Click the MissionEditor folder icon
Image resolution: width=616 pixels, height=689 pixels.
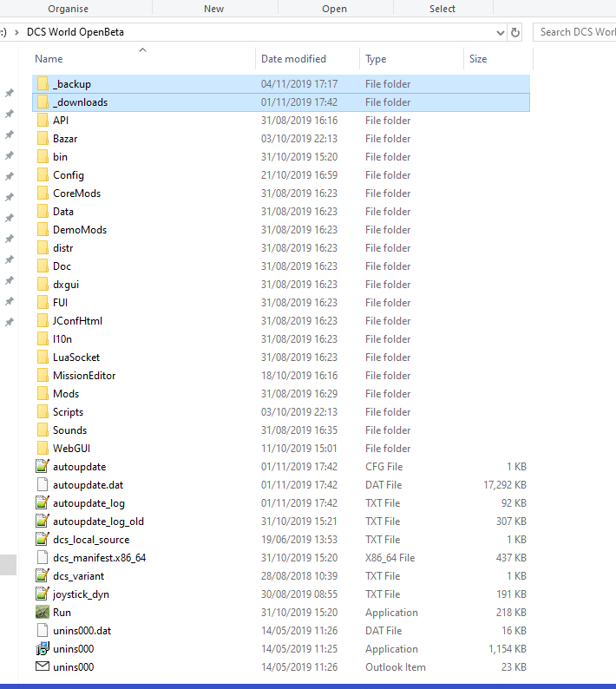[x=43, y=376]
